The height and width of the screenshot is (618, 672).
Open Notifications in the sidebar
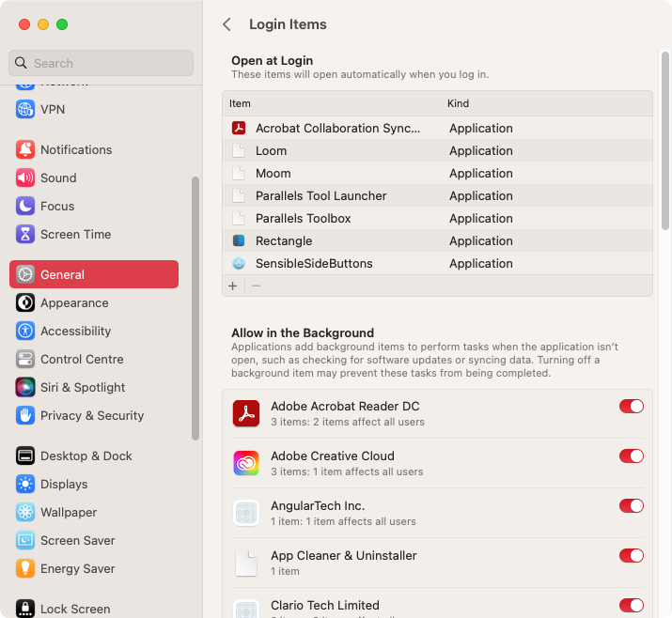(76, 149)
